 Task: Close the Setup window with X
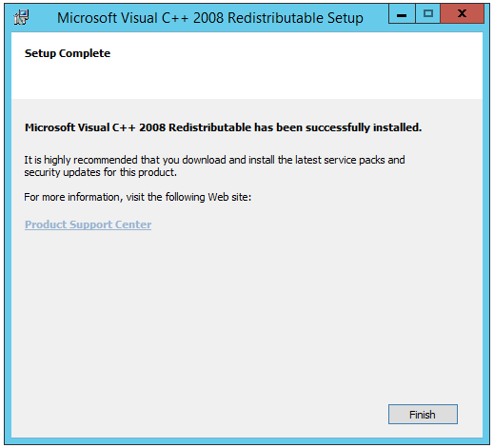(463, 14)
